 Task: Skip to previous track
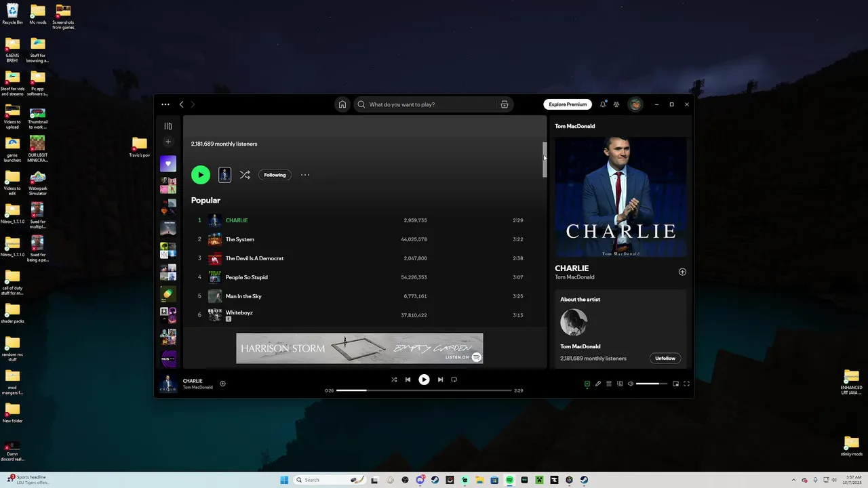408,380
